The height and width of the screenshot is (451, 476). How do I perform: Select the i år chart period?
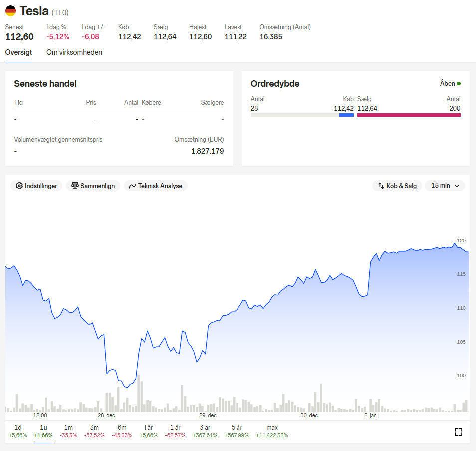(x=149, y=431)
